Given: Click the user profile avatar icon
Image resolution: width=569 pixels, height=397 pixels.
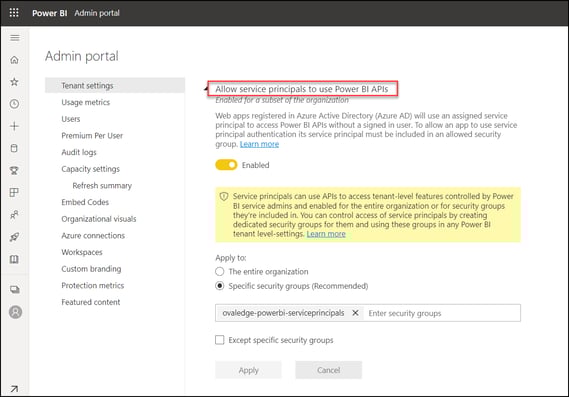Looking at the screenshot, I should point(15,312).
